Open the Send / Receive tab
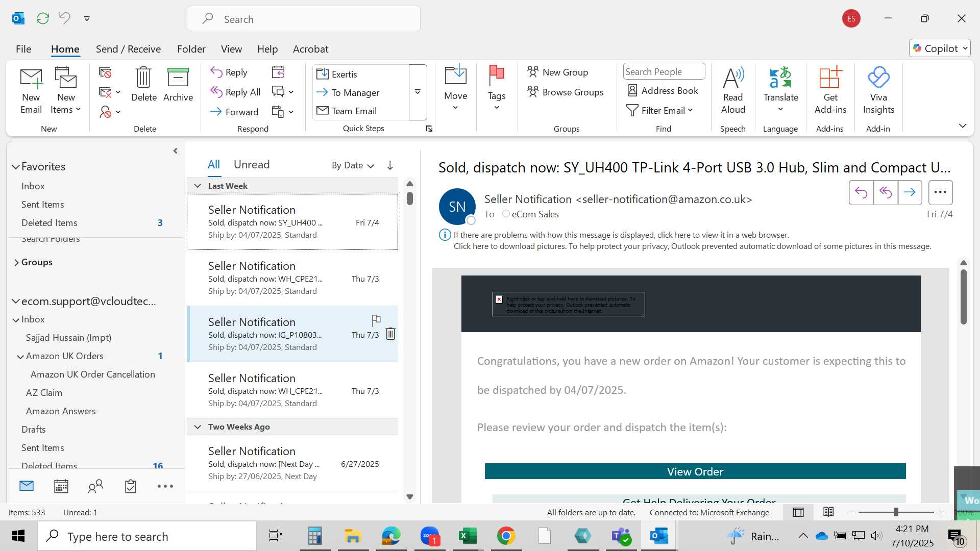This screenshot has width=980, height=551. [128, 49]
